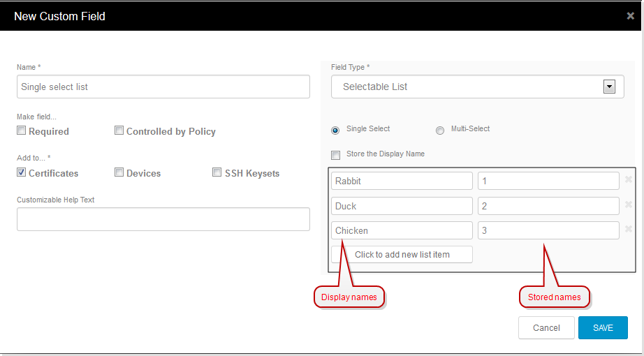Delete the Chicken list item
The height and width of the screenshot is (356, 644).
coord(628,230)
